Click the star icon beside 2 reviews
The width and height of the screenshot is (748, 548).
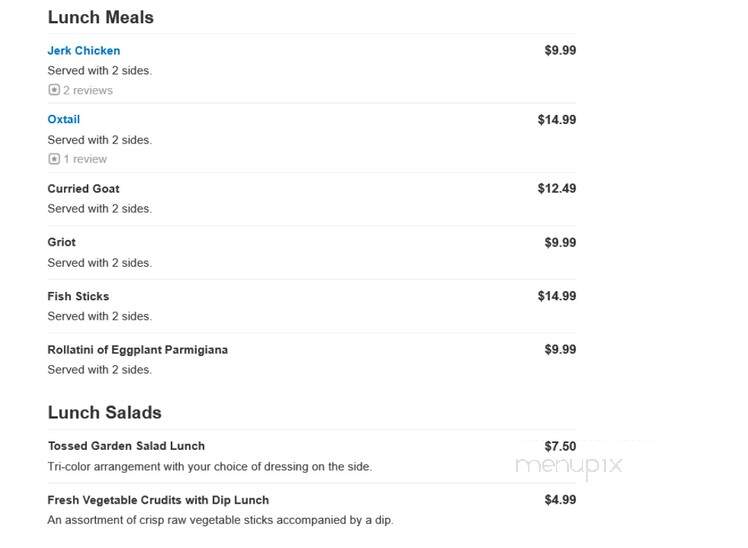tap(54, 90)
